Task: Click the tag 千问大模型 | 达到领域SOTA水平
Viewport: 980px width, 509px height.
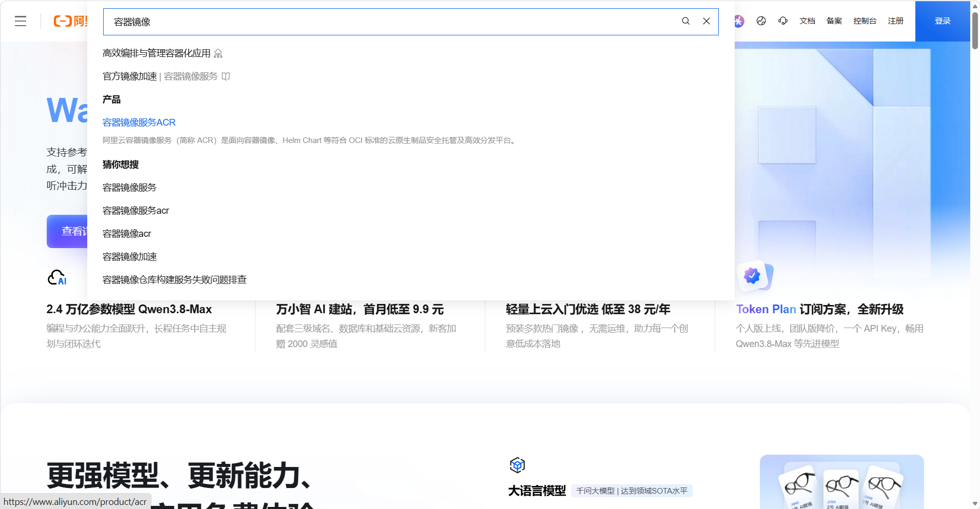Action: 632,491
